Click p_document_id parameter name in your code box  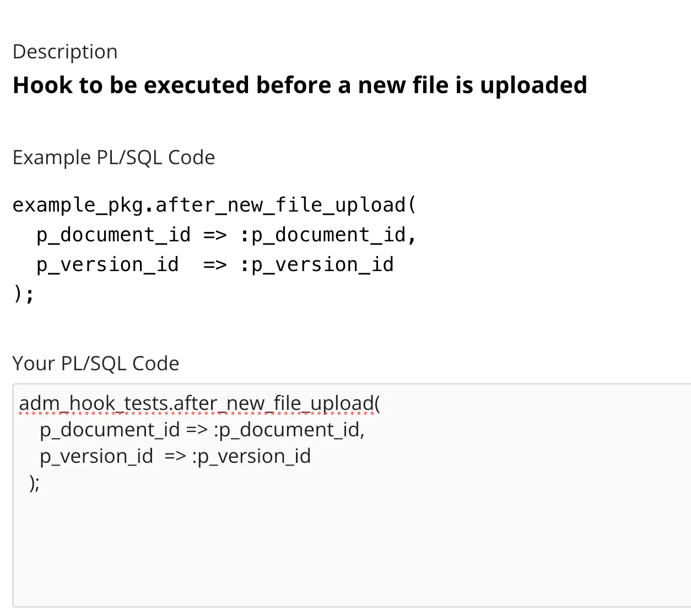(110, 430)
